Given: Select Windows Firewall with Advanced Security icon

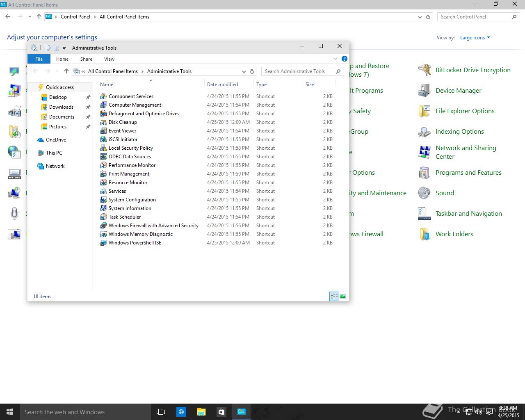Looking at the screenshot, I should (104, 226).
